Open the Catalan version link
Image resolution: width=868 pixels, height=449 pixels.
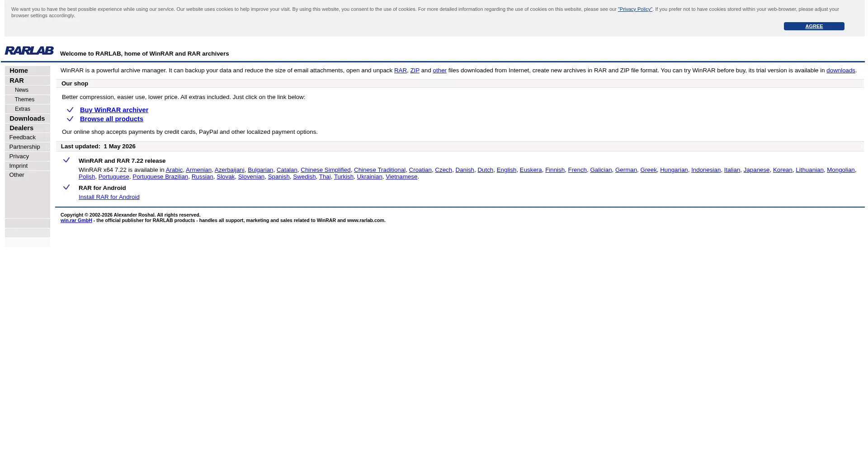287,170
